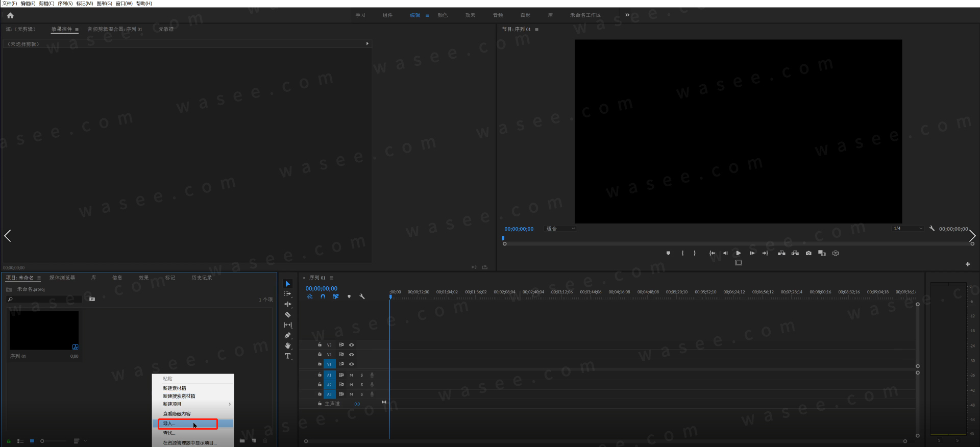Open the zoom level dropdown showing 适合
This screenshot has height=447, width=980.
click(560, 229)
